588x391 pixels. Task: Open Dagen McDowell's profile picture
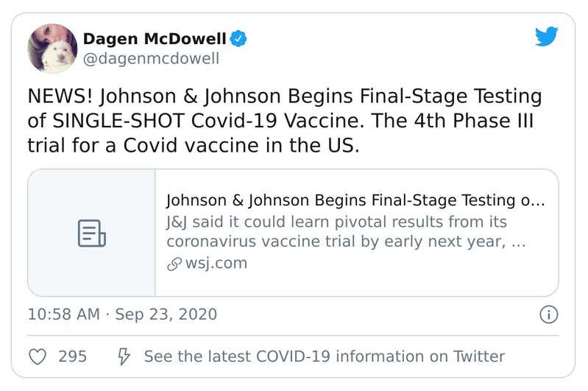[x=52, y=48]
